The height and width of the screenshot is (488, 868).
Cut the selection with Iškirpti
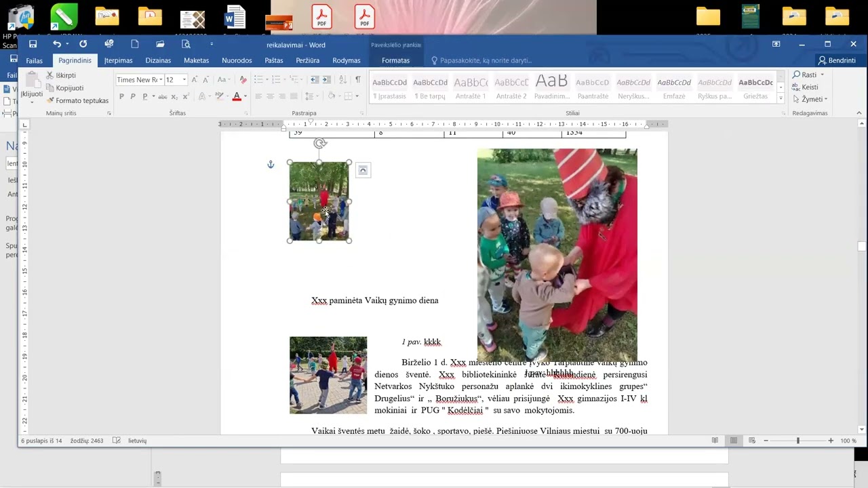tap(61, 75)
